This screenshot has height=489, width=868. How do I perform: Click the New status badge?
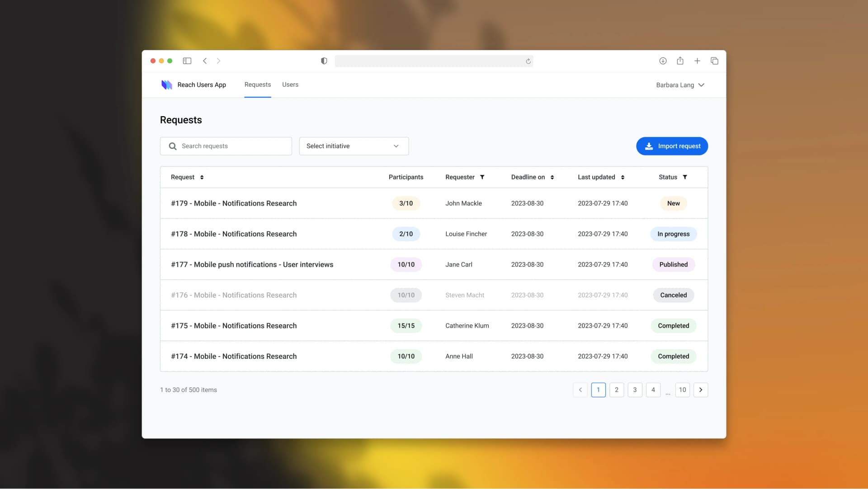point(674,204)
